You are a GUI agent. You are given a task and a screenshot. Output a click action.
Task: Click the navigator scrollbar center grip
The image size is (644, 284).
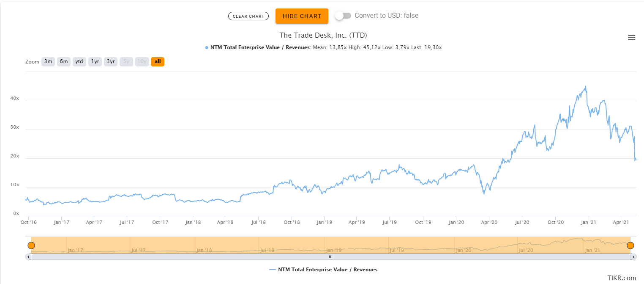click(331, 256)
